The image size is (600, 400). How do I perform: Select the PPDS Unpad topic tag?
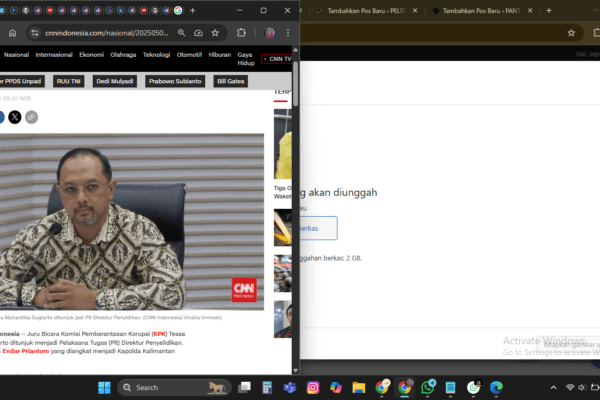click(x=22, y=81)
